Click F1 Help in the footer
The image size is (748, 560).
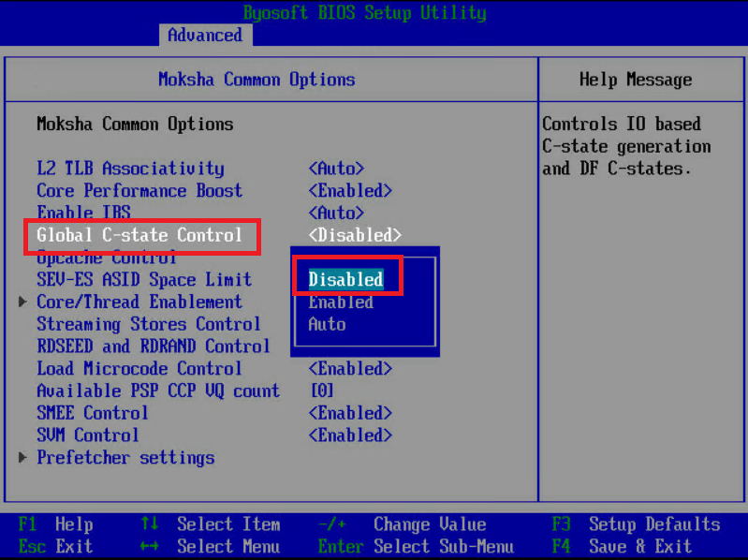(x=55, y=524)
